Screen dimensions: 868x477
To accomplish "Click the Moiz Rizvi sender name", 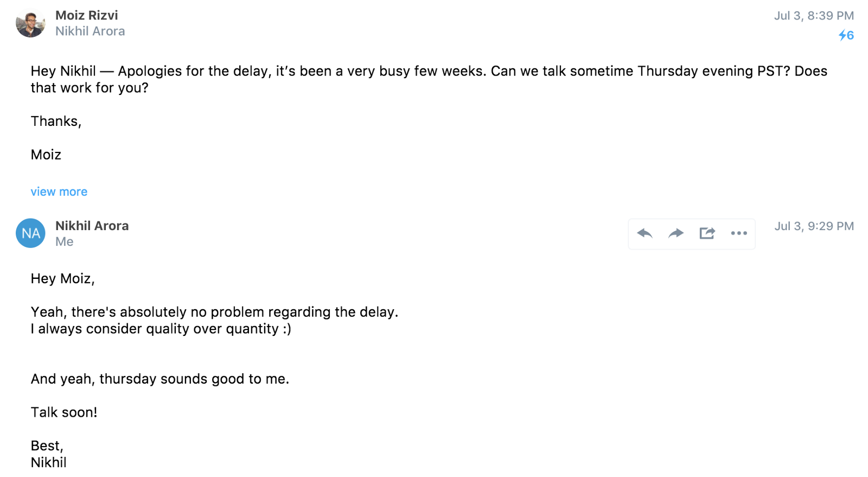I will 86,15.
